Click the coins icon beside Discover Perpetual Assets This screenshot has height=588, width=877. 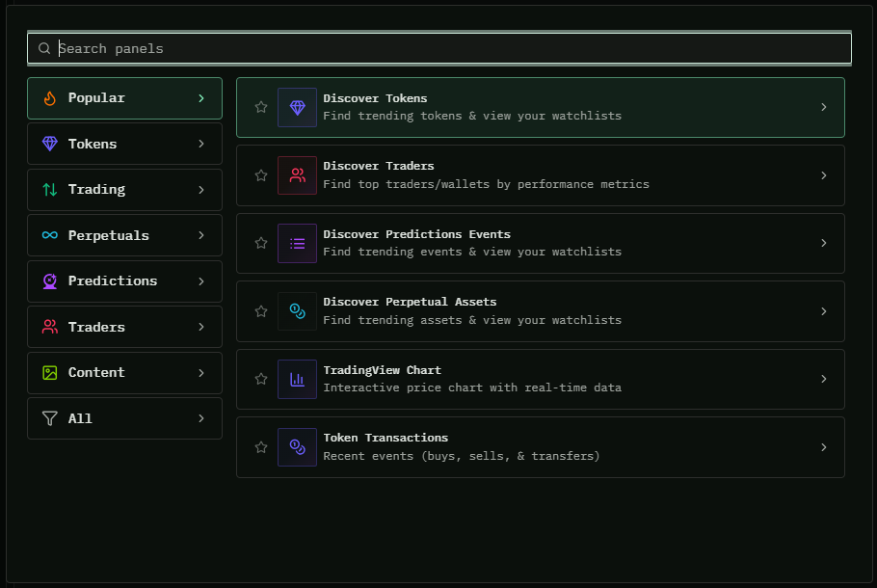click(297, 311)
